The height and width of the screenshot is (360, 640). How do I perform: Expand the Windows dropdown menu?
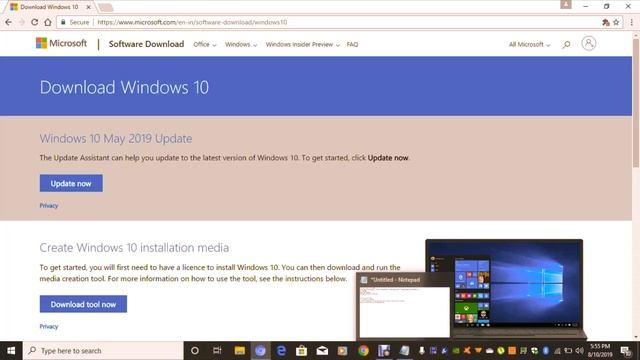click(x=241, y=44)
